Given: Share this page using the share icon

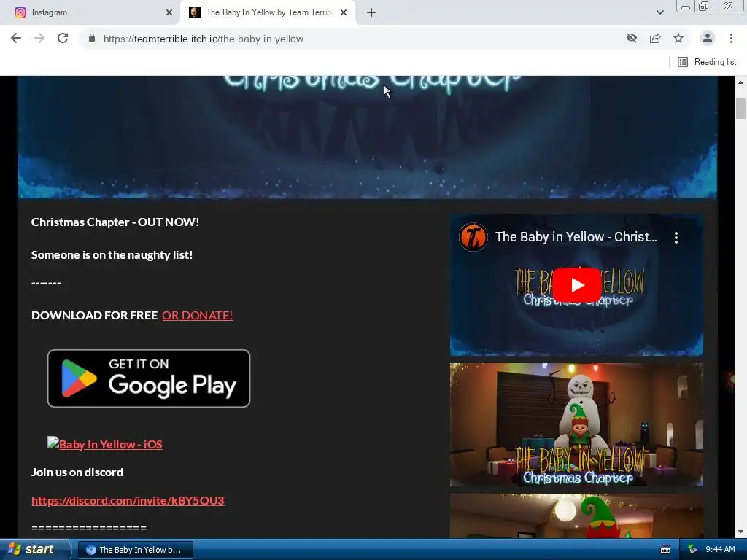Looking at the screenshot, I should (x=655, y=38).
